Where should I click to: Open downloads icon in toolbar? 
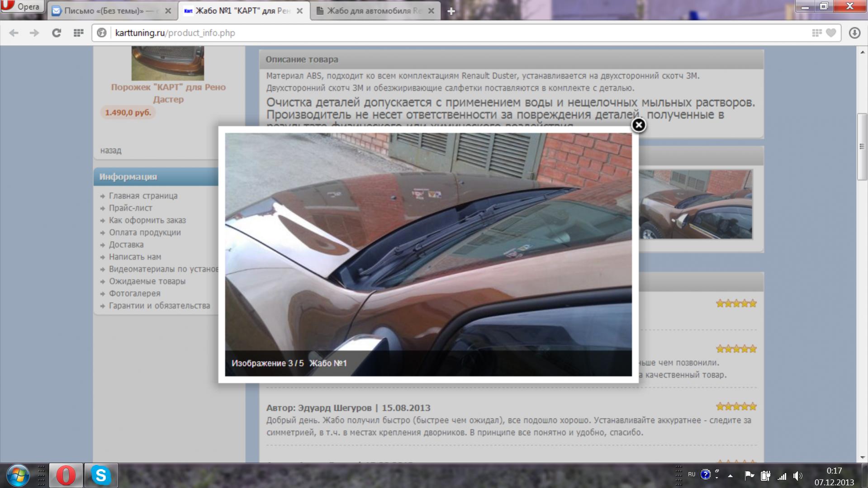854,33
